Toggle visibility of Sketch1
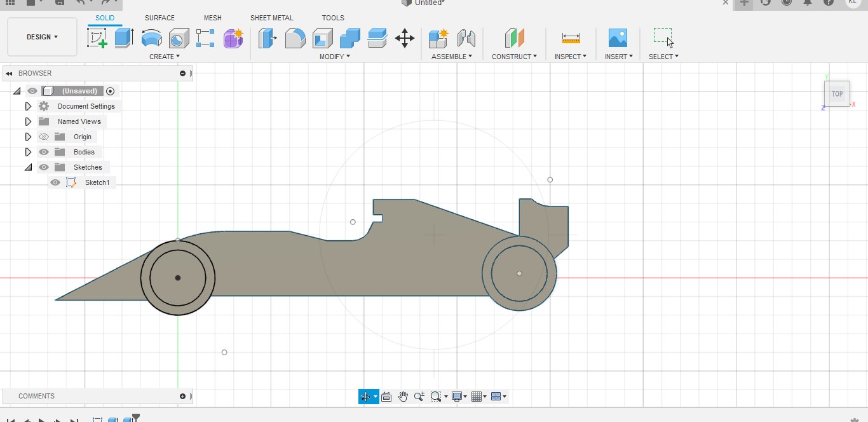The image size is (868, 422). coord(55,182)
